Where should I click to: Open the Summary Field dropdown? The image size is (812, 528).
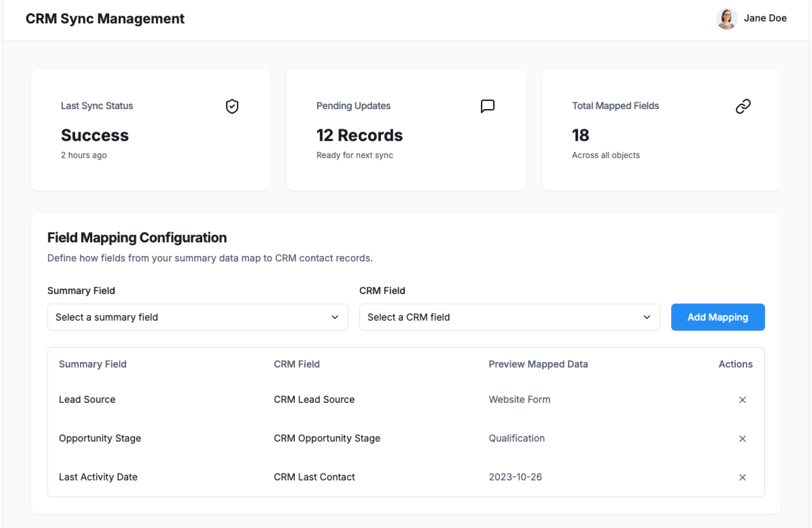pyautogui.click(x=198, y=317)
